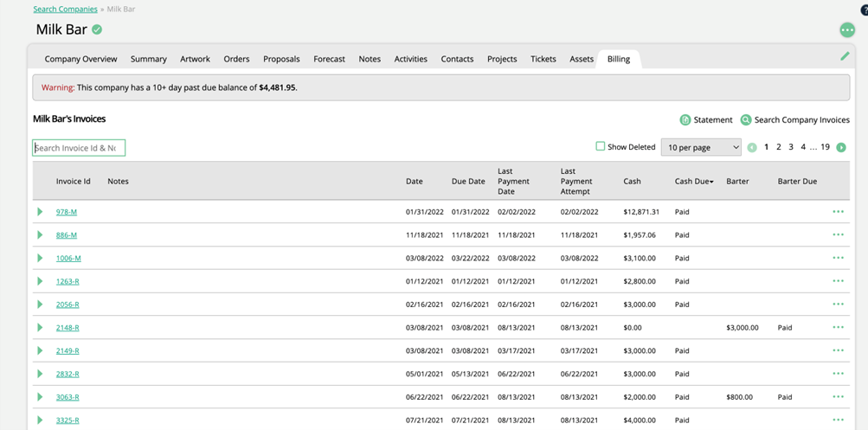Switch to the Notes tab
The width and height of the screenshot is (868, 430).
(x=370, y=59)
